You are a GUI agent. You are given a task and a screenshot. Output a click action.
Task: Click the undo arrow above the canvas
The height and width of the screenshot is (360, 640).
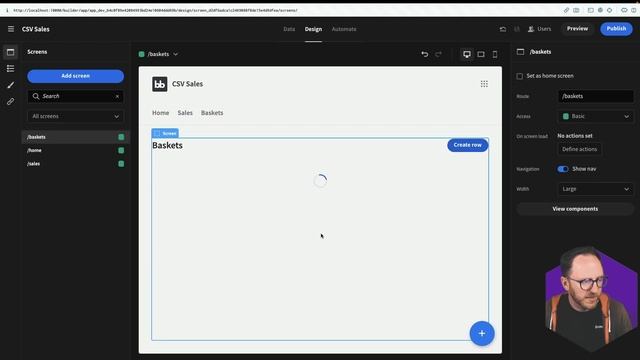[x=425, y=54]
